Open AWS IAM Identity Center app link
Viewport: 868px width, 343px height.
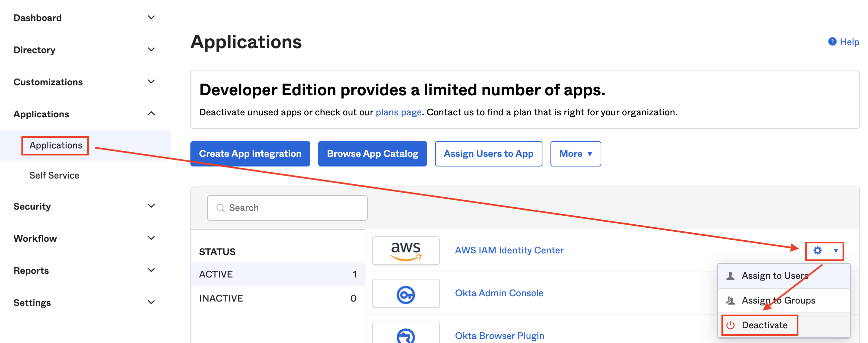pos(509,250)
